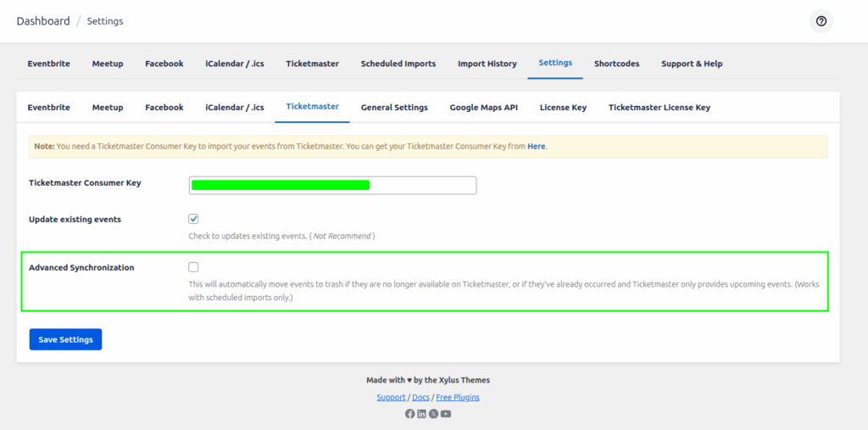Open the X (Twitter) footer icon

point(434,414)
